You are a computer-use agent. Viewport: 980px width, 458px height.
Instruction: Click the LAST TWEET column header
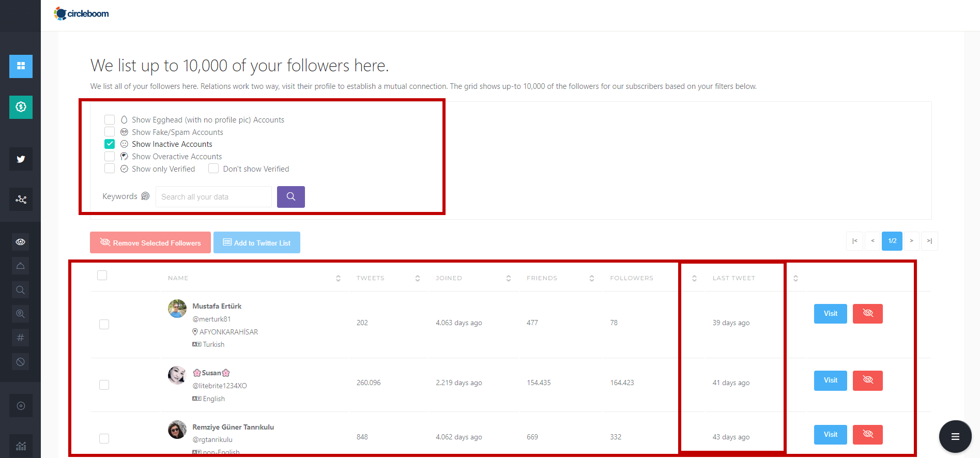[734, 278]
